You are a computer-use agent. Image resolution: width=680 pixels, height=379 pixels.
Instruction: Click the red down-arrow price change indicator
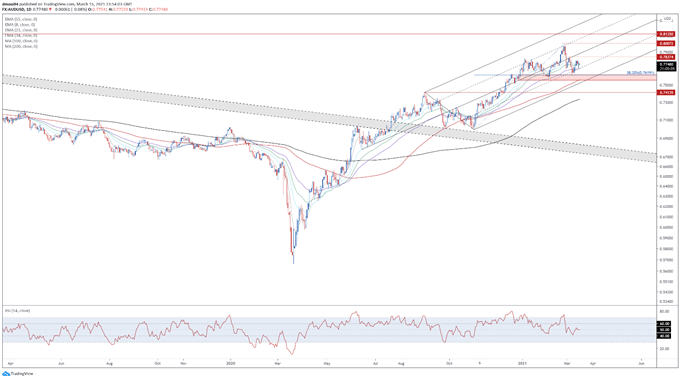click(50, 9)
